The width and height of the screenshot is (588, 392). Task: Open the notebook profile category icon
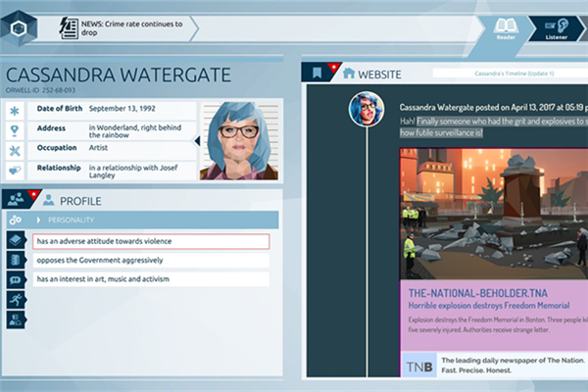click(16, 260)
